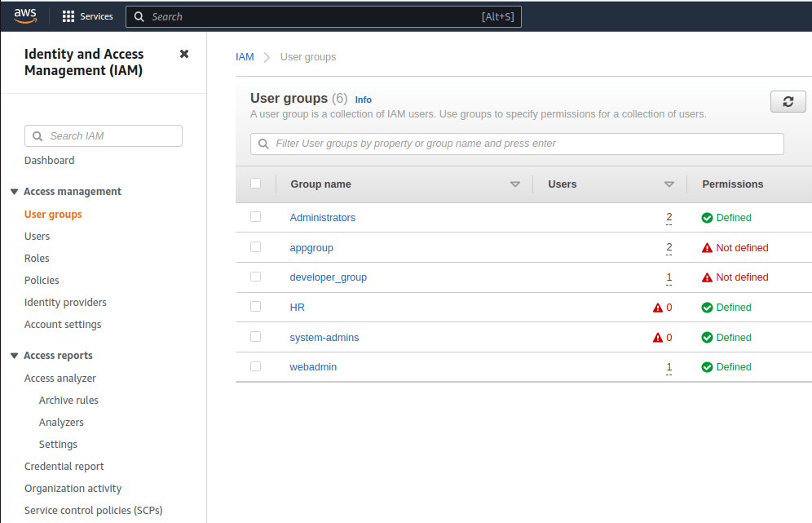Navigate to Policies
The height and width of the screenshot is (523, 812).
coord(42,281)
